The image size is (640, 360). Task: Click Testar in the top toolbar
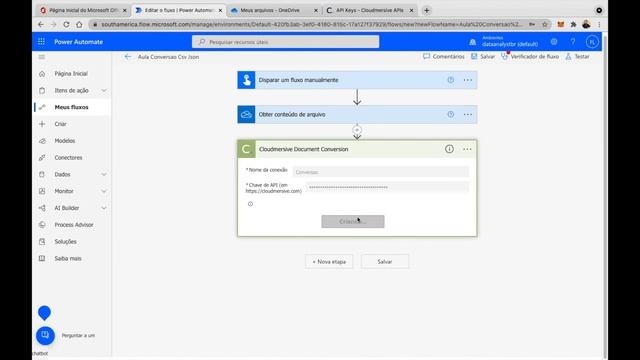click(578, 56)
